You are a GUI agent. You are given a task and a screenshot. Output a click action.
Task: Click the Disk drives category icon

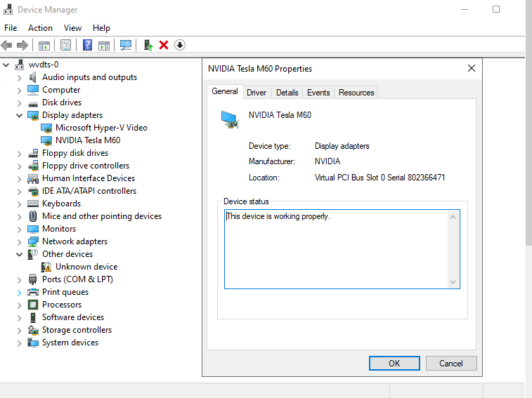33,103
